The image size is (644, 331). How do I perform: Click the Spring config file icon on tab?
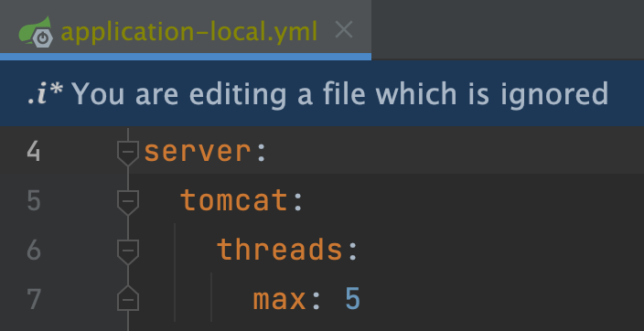[x=36, y=32]
